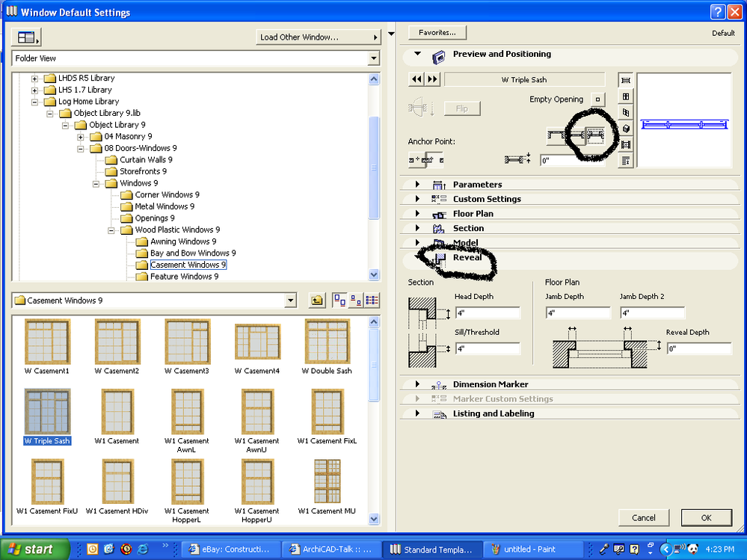Choose the third reveal type icon
The width and height of the screenshot is (747, 560).
coord(594,136)
